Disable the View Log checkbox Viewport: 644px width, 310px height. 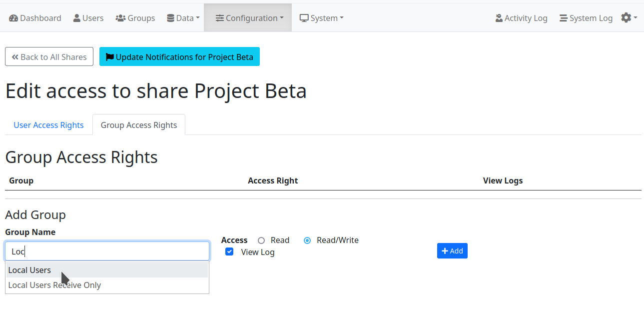point(229,252)
